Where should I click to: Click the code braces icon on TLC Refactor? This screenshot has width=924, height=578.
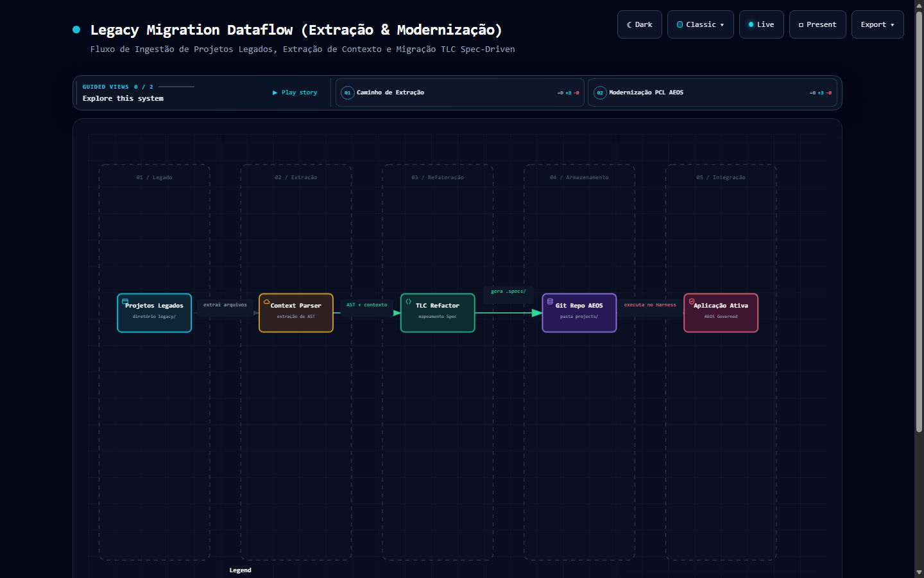point(409,301)
